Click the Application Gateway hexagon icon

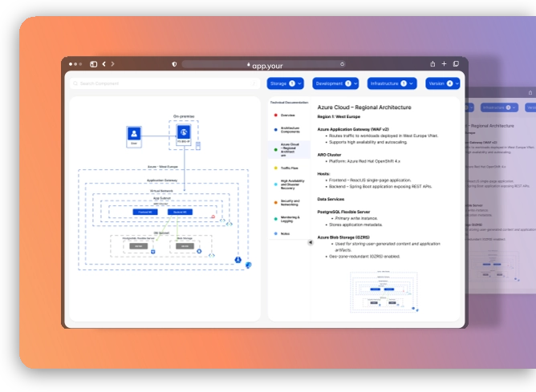tap(238, 260)
